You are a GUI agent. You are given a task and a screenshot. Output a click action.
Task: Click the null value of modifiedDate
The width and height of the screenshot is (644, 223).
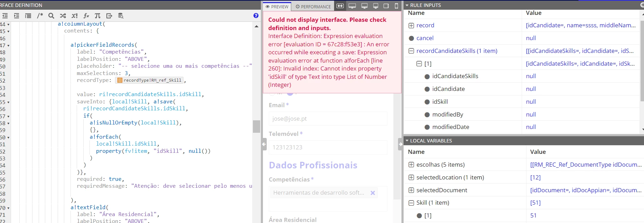point(531,127)
